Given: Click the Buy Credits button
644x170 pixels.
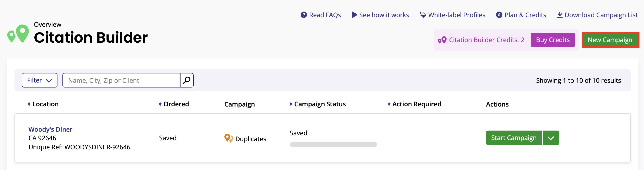Looking at the screenshot, I should (x=552, y=40).
